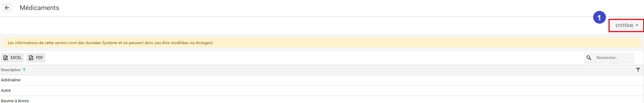644x103 pixels.
Task: Click the ascending sort arrow beside Description
Action: [24, 70]
